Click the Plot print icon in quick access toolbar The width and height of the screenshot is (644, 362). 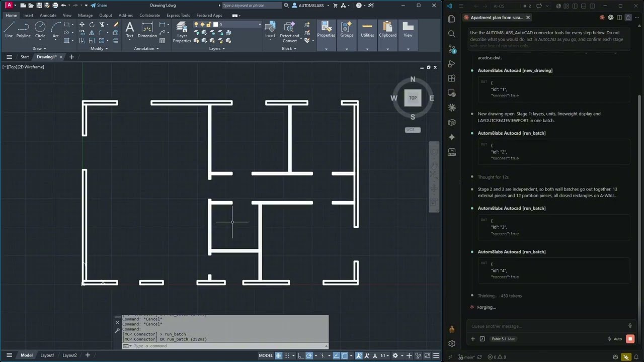(x=55, y=6)
